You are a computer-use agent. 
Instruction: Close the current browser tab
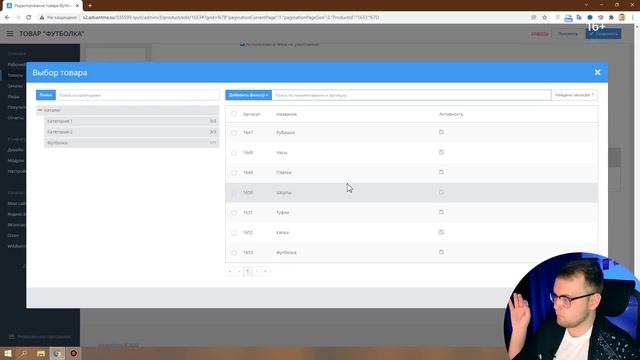coord(77,6)
